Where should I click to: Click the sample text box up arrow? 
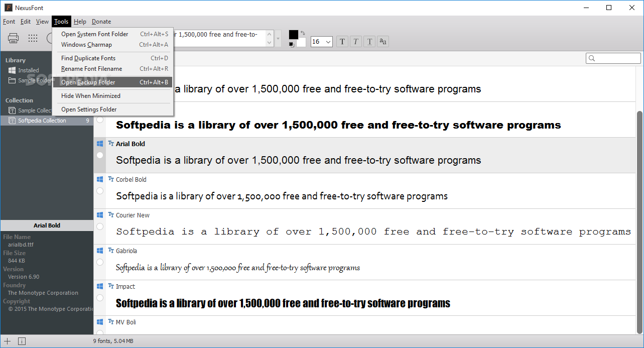click(x=270, y=33)
